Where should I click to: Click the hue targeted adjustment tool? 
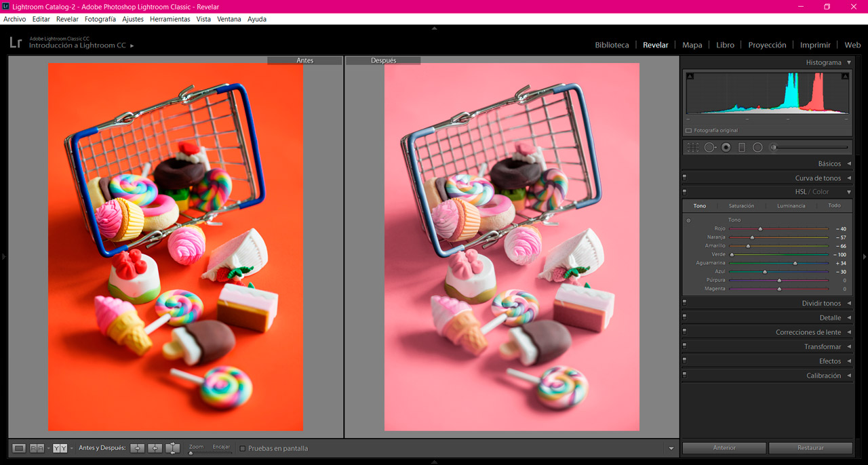pyautogui.click(x=688, y=220)
